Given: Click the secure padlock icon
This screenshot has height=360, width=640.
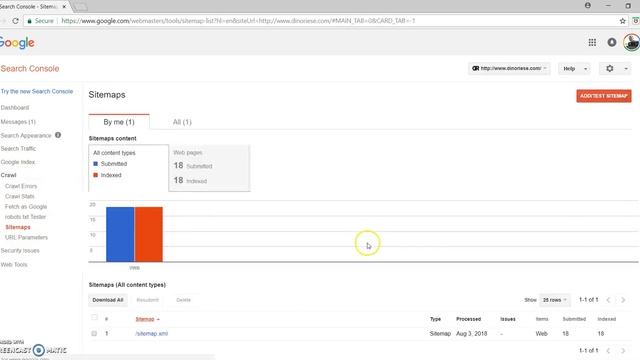Looking at the screenshot, I should click(x=29, y=21).
